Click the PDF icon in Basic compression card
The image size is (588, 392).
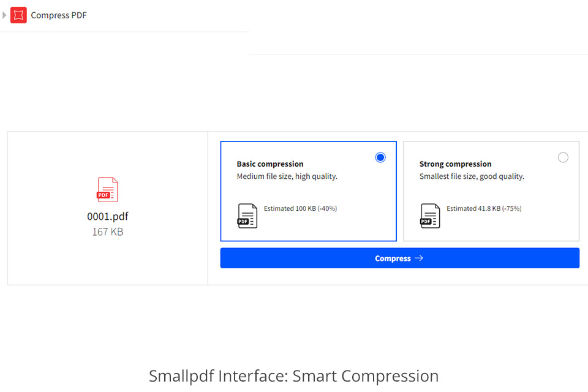[247, 216]
